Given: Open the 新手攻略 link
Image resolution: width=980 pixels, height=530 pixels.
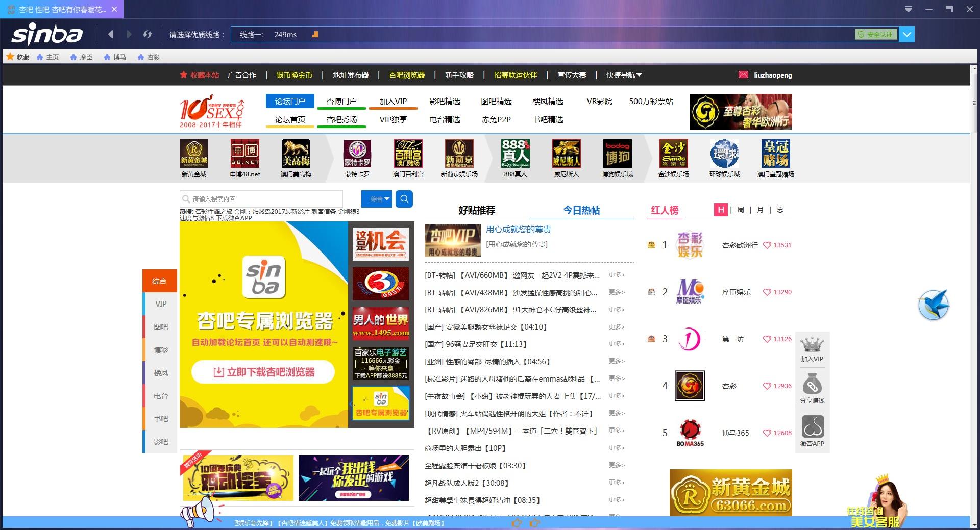Looking at the screenshot, I should pyautogui.click(x=459, y=75).
